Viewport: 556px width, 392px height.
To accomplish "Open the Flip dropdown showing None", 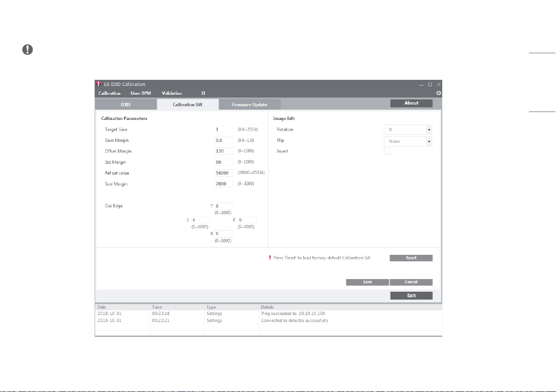I will (x=408, y=141).
